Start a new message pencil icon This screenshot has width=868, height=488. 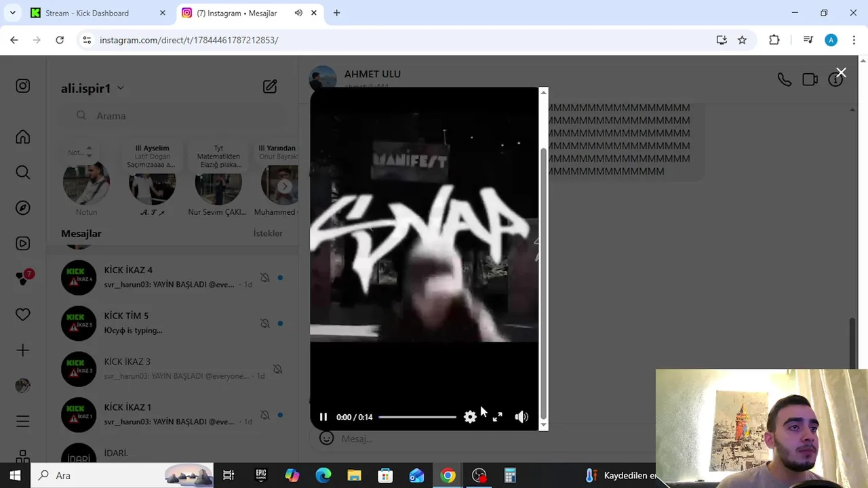click(x=270, y=86)
